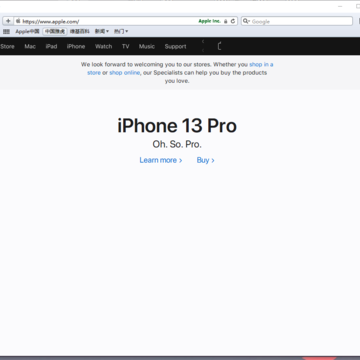This screenshot has width=360, height=360.
Task: Open the Mac navigation item
Action: (30, 46)
